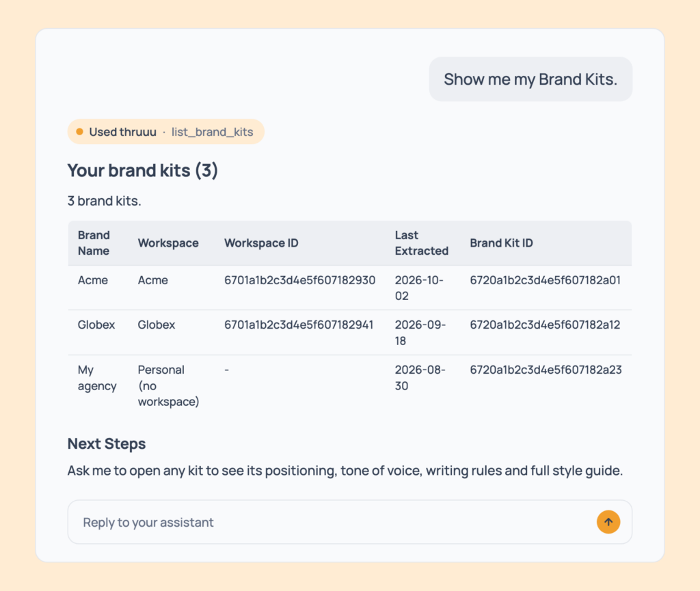Select the Globex brand name cell
This screenshot has width=700, height=591.
tap(96, 325)
